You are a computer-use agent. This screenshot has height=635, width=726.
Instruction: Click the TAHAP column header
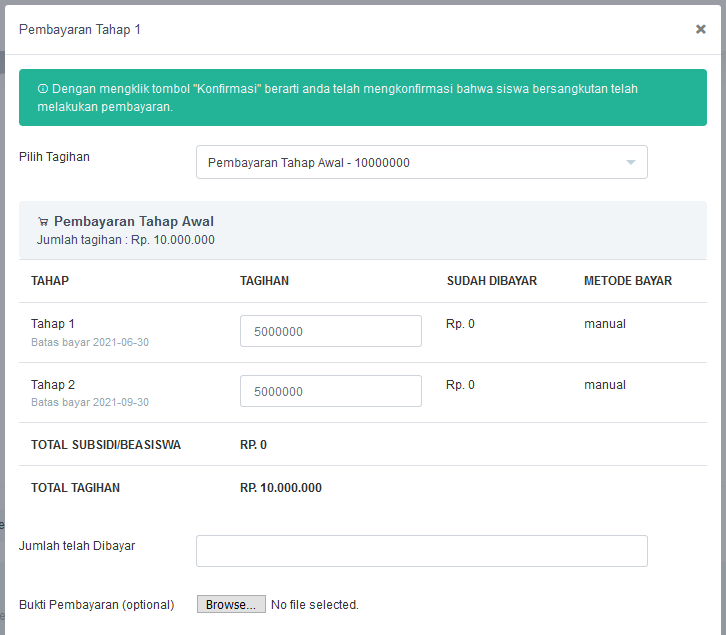tap(50, 281)
